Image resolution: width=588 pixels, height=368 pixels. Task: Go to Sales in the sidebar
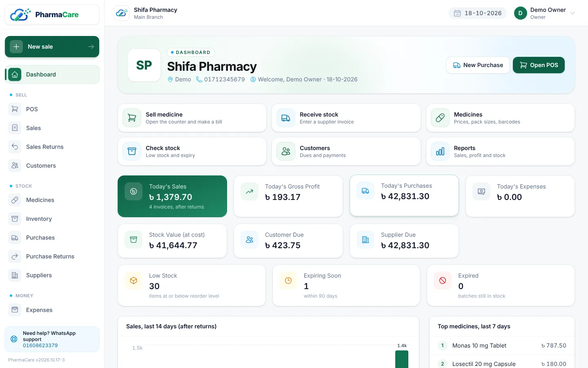[52, 128]
